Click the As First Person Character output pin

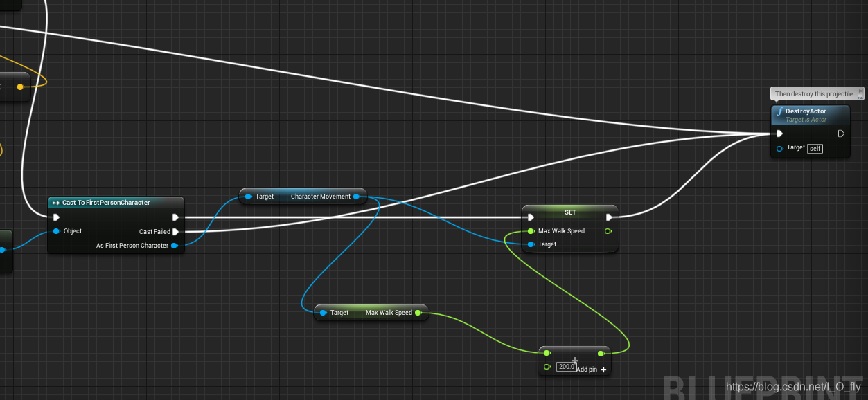coord(175,246)
